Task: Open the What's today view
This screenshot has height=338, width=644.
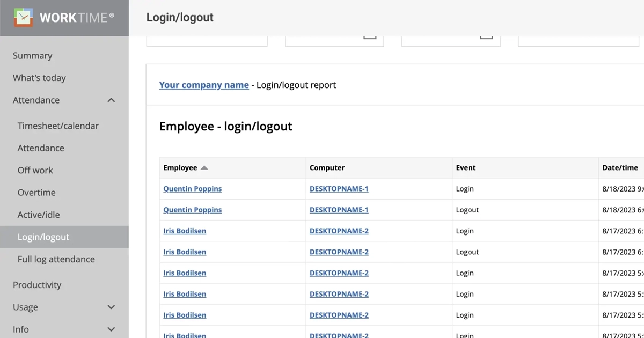Action: click(x=39, y=78)
